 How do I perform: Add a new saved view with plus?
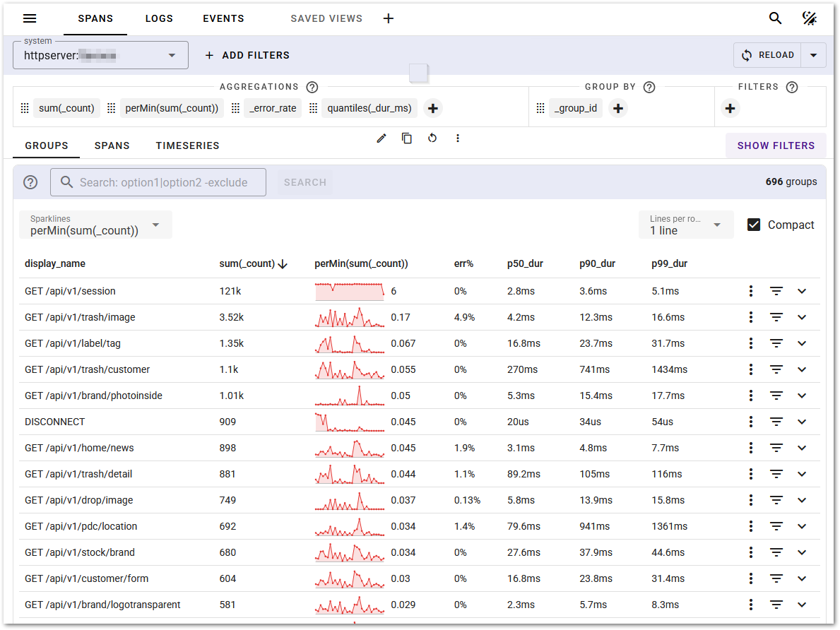389,18
